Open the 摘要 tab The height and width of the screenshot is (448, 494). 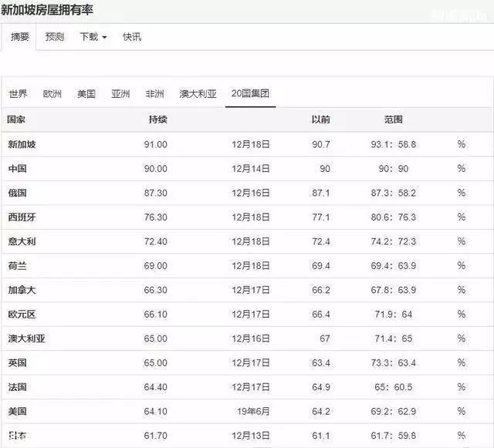19,37
